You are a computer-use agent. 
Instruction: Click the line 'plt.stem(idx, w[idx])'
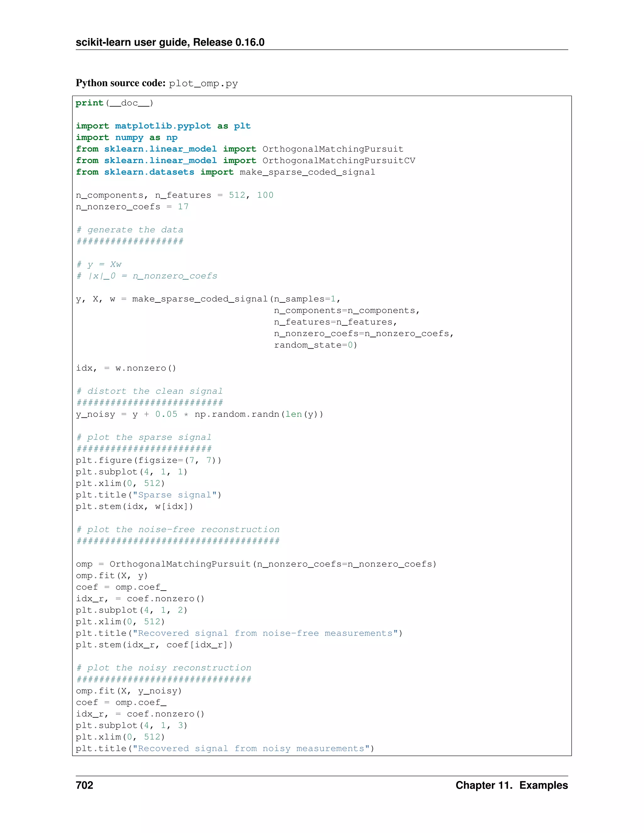coord(134,506)
